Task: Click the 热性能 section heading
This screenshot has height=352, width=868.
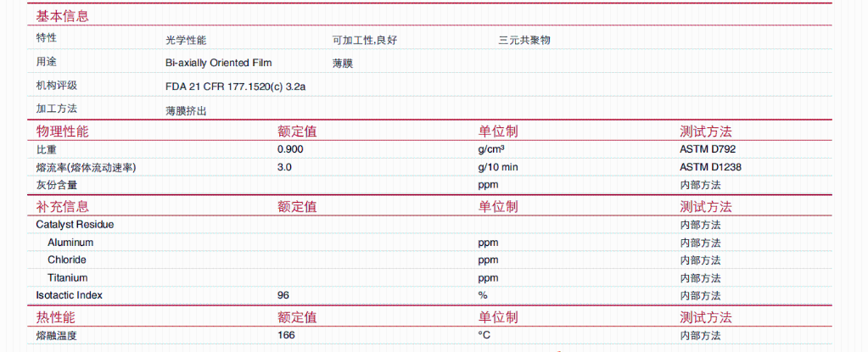Action: point(55,318)
